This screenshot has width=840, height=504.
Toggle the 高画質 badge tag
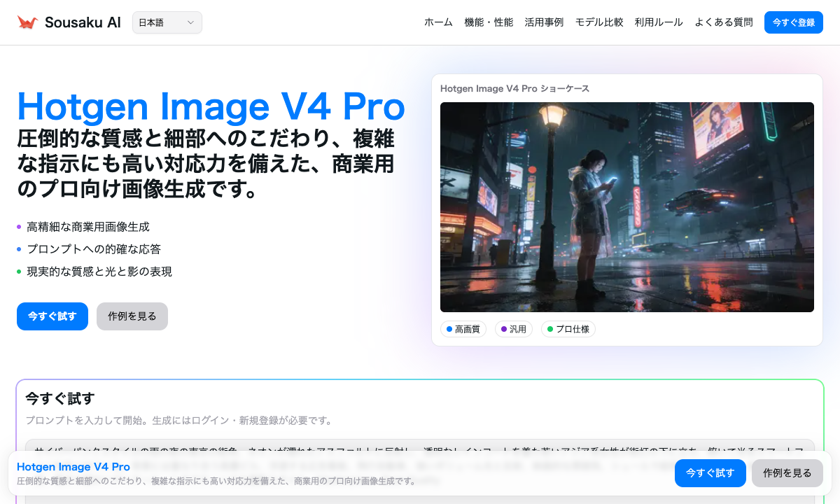point(463,329)
